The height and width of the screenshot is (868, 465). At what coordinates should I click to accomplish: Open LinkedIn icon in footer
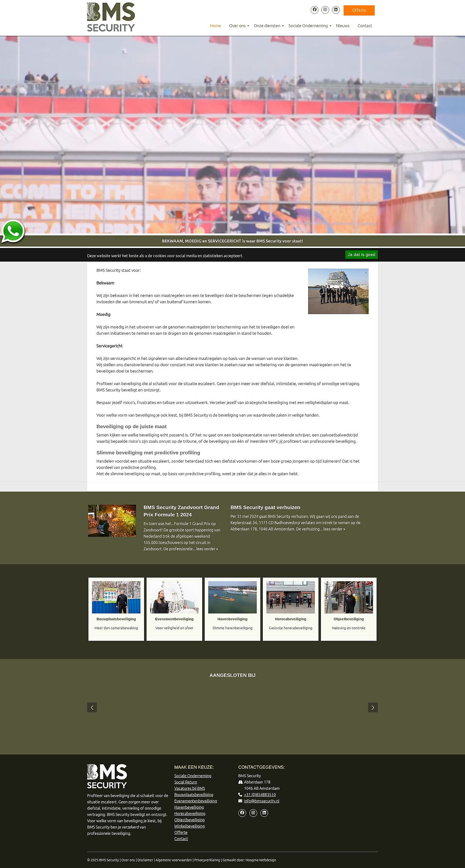tap(264, 813)
